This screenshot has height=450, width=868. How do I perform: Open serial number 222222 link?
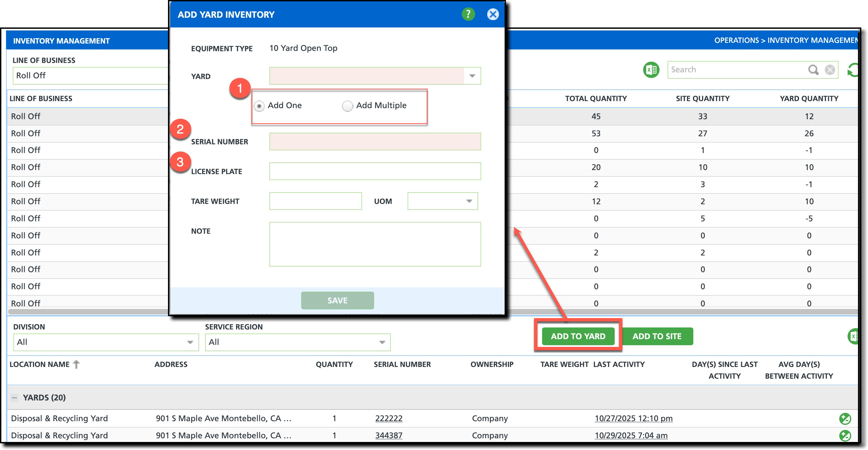coord(388,418)
